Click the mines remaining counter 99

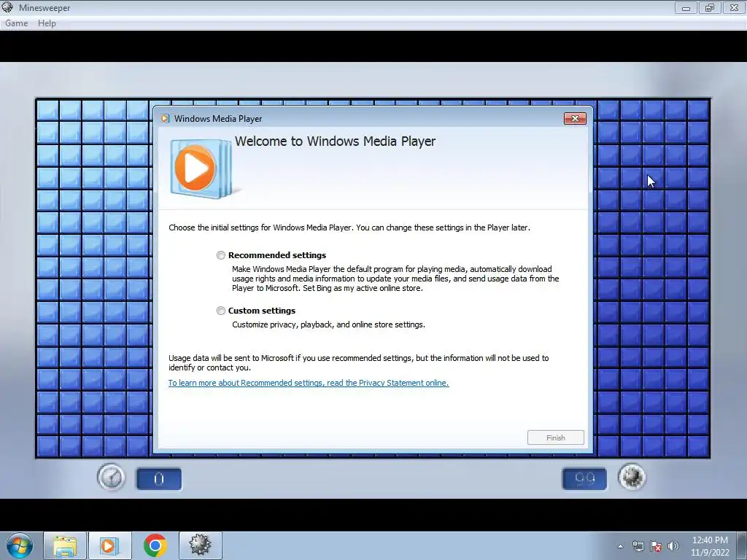[584, 479]
